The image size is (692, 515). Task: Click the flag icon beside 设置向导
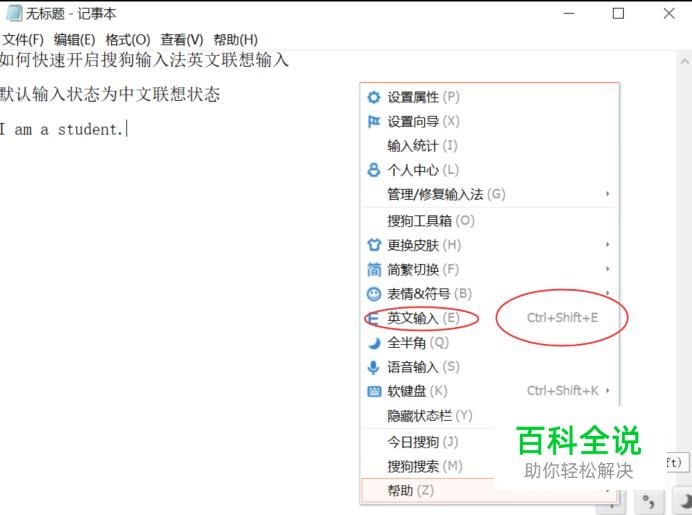(x=374, y=121)
